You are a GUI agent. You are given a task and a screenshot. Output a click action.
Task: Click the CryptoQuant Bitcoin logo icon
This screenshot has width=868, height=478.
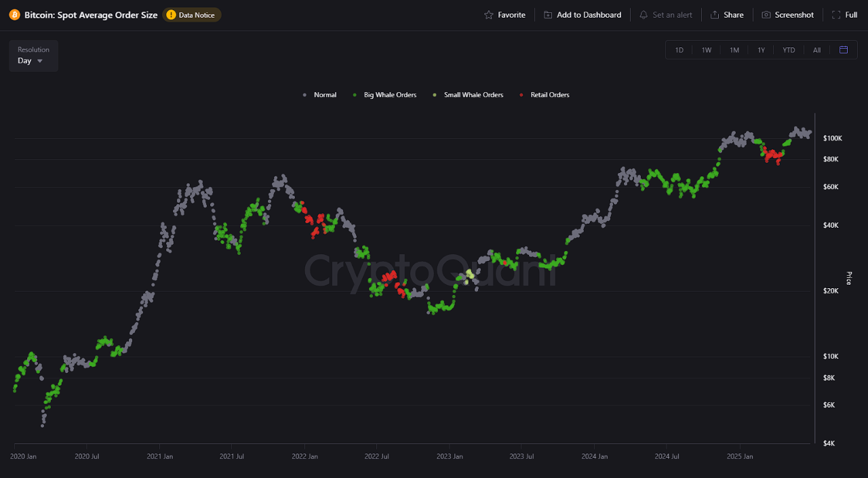(x=14, y=14)
